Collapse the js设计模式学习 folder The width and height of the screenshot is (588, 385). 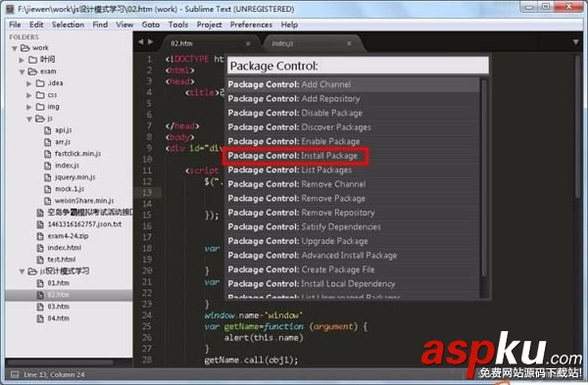[x=22, y=271]
